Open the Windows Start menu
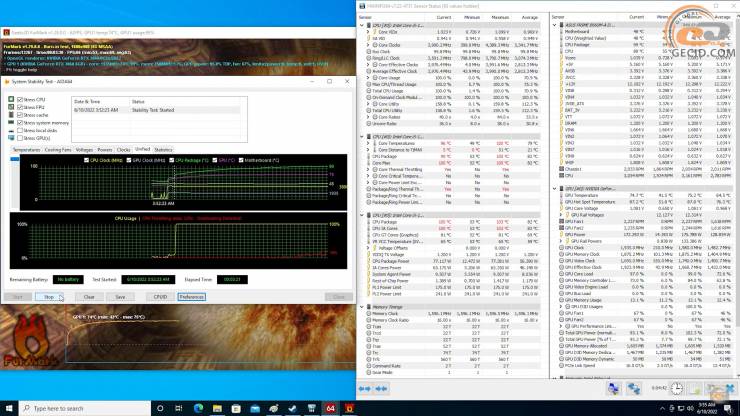Image resolution: width=740 pixels, height=416 pixels. point(9,408)
